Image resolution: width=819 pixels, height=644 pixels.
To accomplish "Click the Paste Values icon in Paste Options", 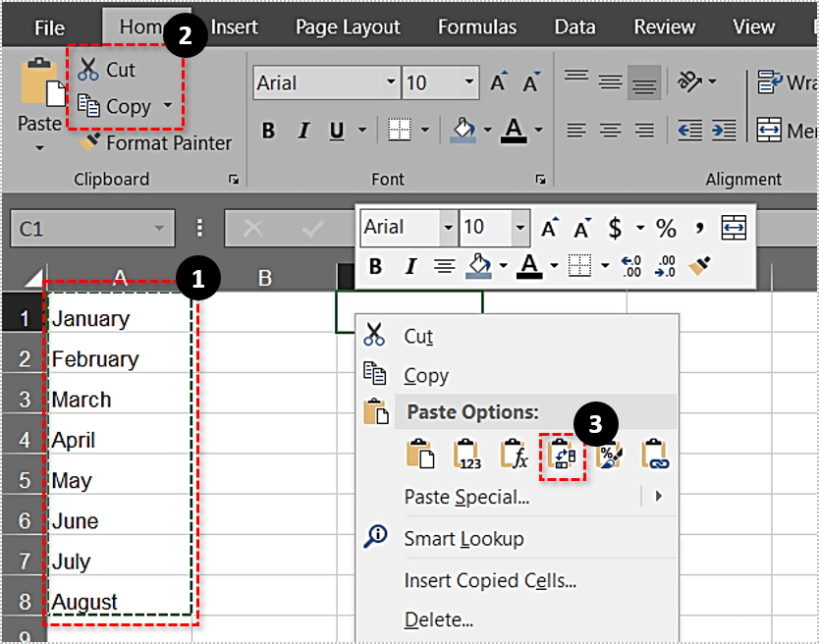I will 467,455.
